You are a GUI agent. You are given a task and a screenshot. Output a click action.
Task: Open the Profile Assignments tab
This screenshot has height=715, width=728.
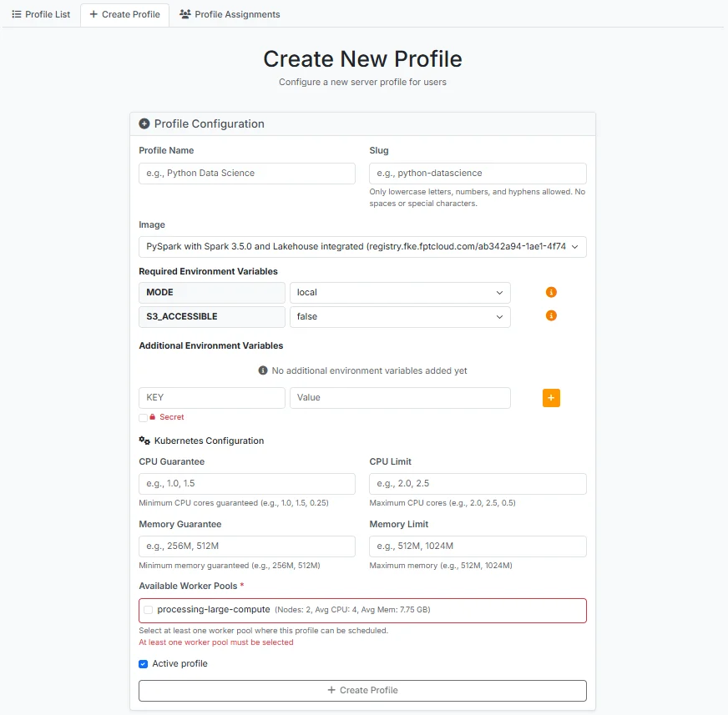pyautogui.click(x=230, y=14)
